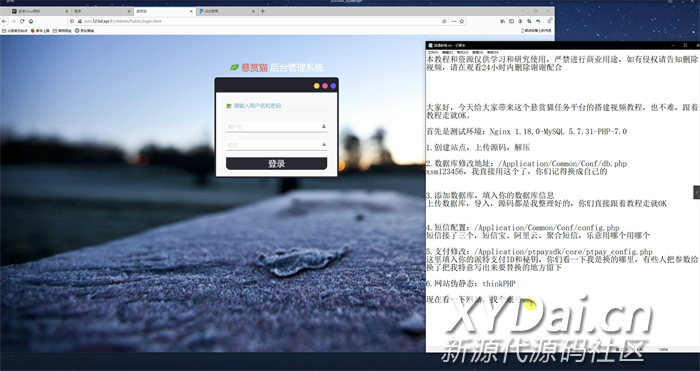Click Notepad line '1.创建站点, 上传源码, 解压'

point(478,147)
